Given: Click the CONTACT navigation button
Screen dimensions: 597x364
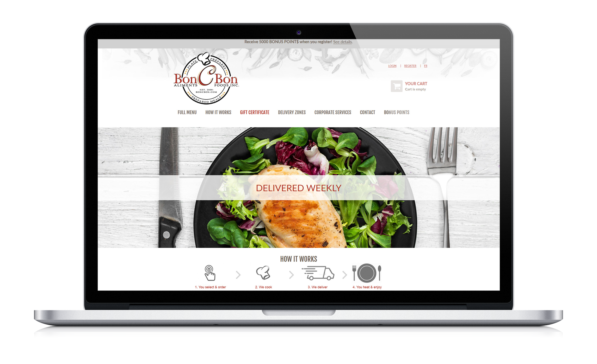Looking at the screenshot, I should (367, 113).
